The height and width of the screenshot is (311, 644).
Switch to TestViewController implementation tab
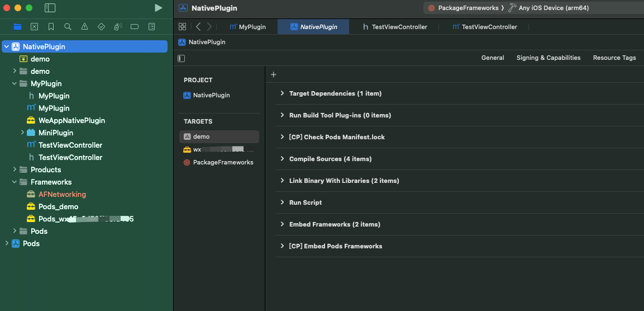(484, 27)
